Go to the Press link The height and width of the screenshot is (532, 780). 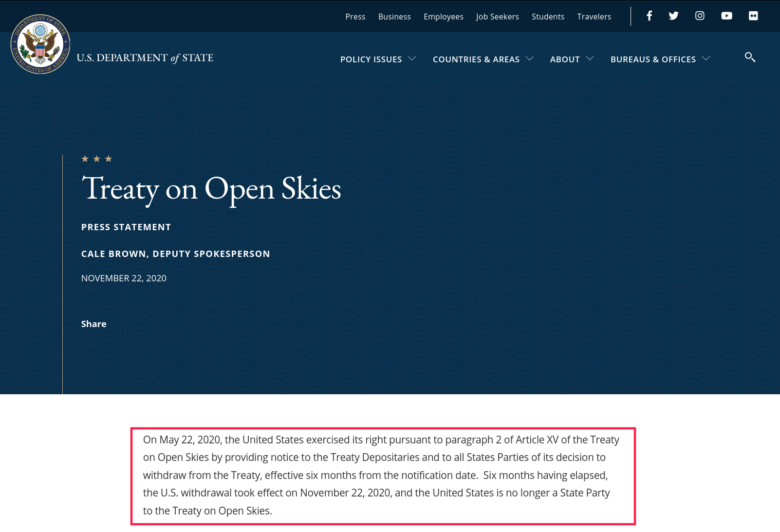(355, 17)
